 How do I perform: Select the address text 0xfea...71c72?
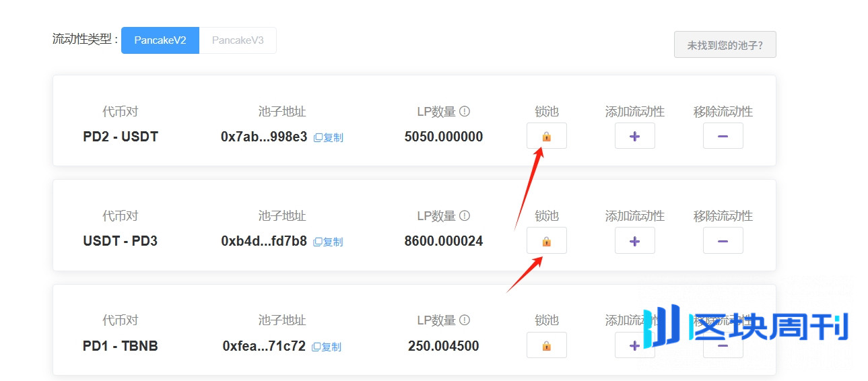pos(264,346)
